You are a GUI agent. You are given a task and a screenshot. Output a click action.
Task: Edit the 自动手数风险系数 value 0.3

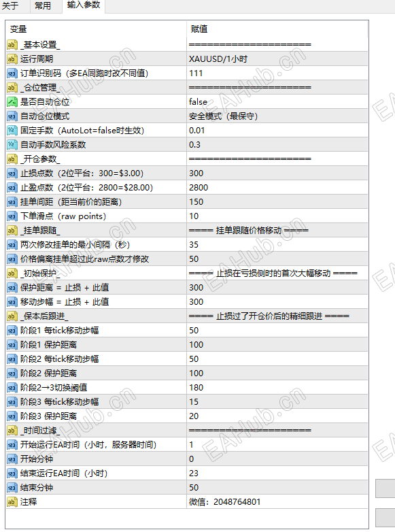(x=277, y=145)
